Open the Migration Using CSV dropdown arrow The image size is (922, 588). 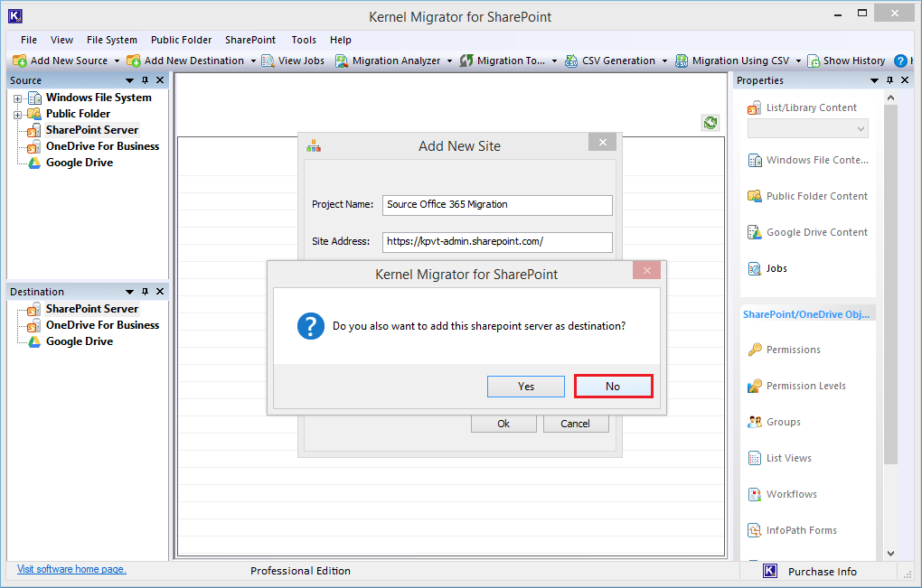pyautogui.click(x=798, y=61)
